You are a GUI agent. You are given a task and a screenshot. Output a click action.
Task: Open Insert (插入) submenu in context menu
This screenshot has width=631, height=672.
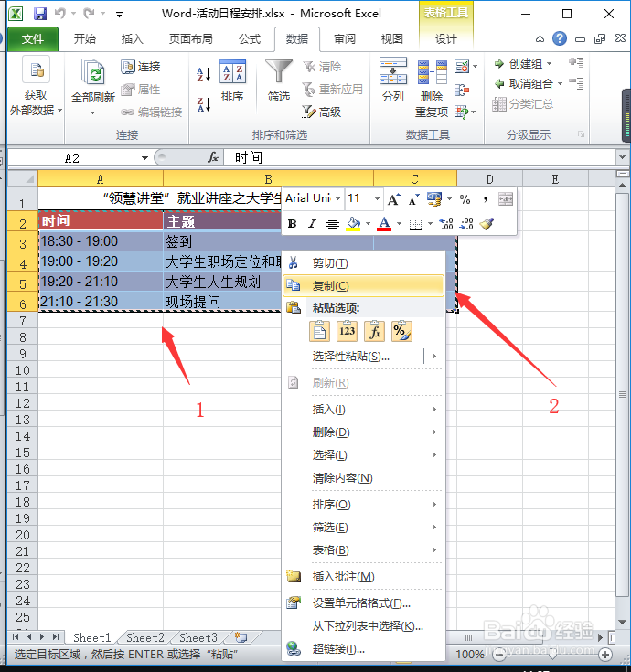[364, 410]
